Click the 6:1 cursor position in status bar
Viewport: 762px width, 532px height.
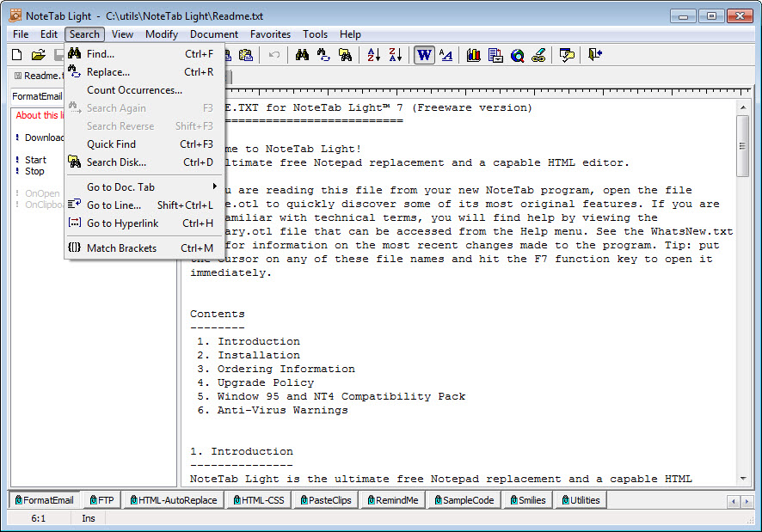coord(39,518)
